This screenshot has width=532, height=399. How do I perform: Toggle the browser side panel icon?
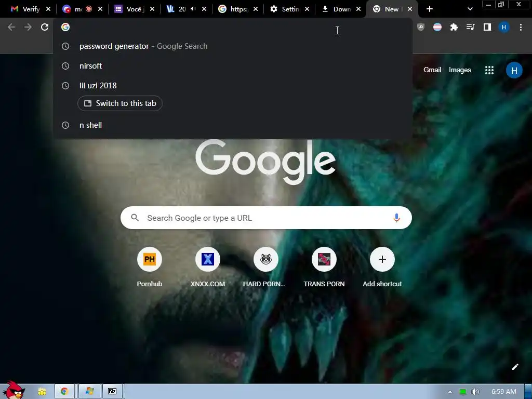487,27
